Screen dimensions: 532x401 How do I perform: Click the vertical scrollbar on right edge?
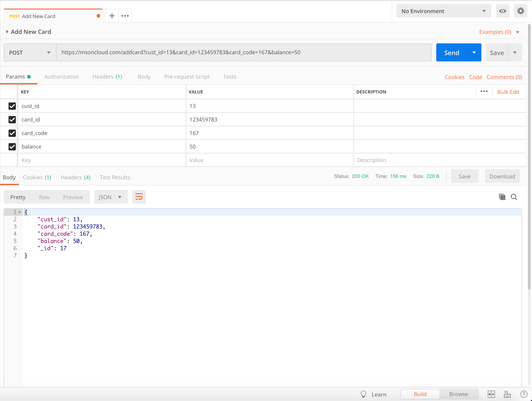pos(529,156)
